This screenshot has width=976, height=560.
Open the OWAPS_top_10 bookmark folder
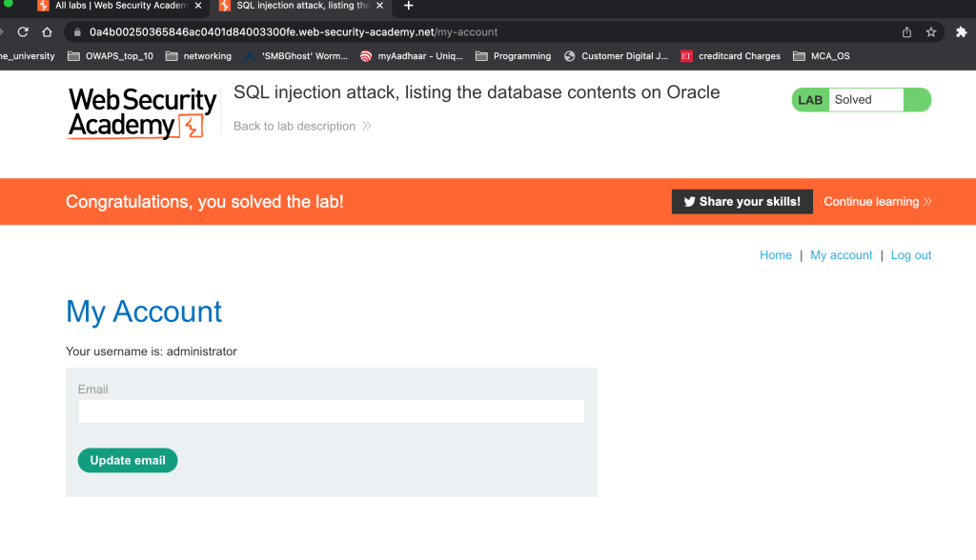click(x=111, y=56)
